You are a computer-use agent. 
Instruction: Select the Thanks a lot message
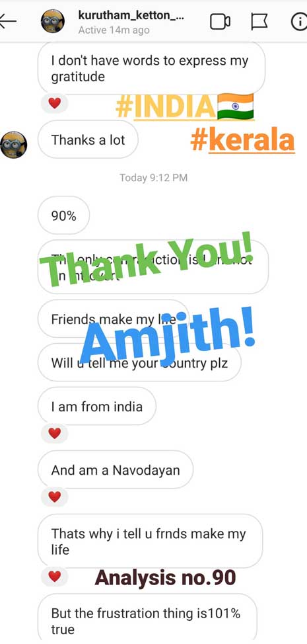pos(88,140)
